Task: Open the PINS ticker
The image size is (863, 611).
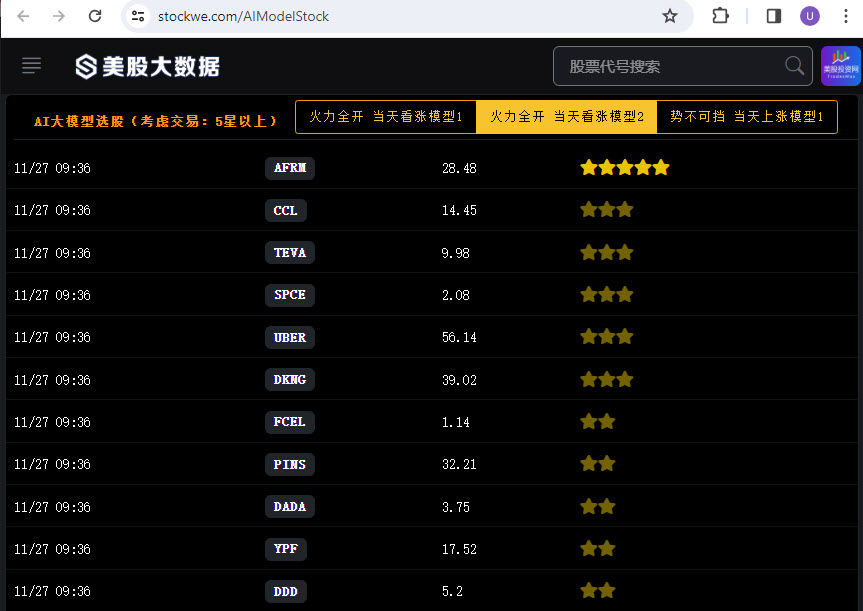Action: [x=290, y=465]
